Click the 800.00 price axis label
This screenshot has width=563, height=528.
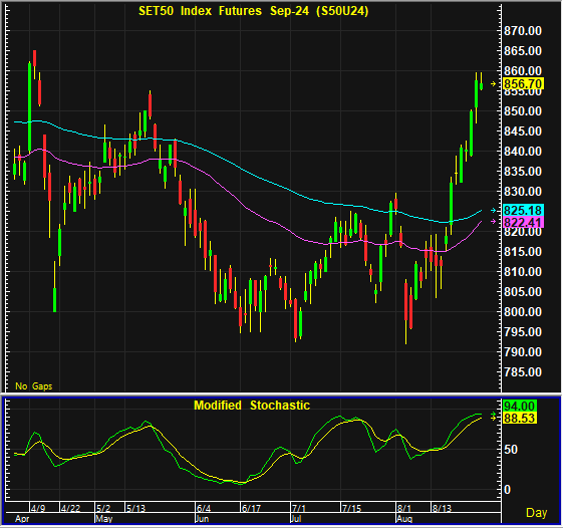523,312
